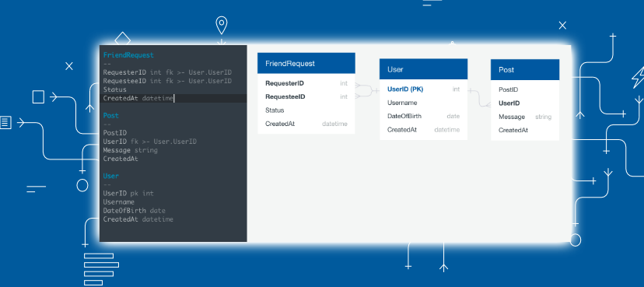Click 'CreatedAt datetime' under User in editor
Screen dimensions: 644x287
[x=138, y=219]
